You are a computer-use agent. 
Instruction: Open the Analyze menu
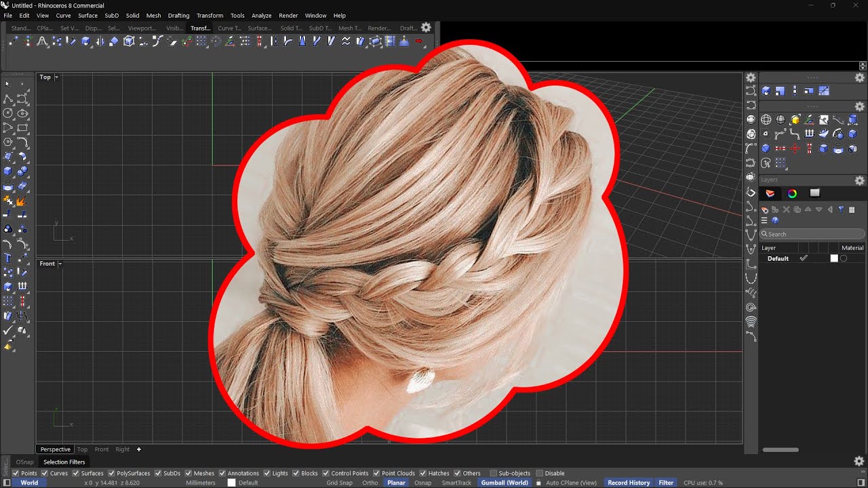pyautogui.click(x=261, y=16)
